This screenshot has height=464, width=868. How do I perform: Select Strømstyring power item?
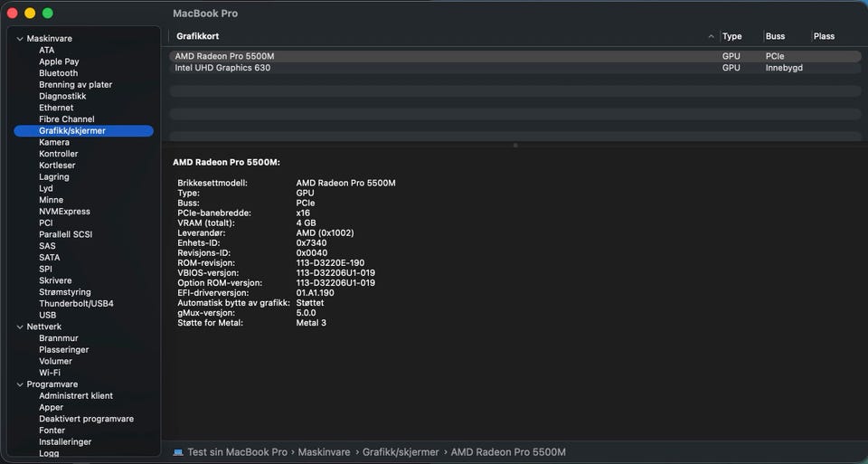coord(65,292)
